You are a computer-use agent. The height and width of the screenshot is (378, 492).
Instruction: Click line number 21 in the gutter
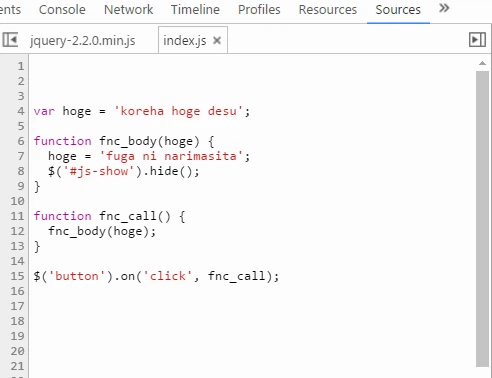pyautogui.click(x=17, y=366)
